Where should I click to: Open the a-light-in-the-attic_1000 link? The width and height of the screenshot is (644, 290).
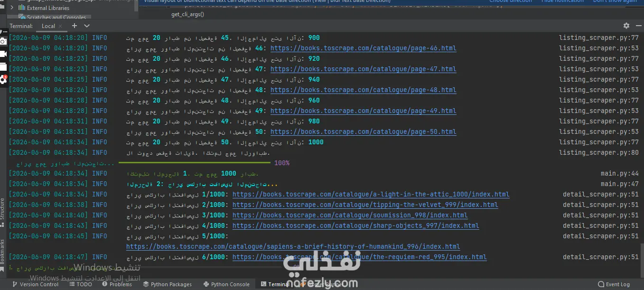pyautogui.click(x=371, y=194)
